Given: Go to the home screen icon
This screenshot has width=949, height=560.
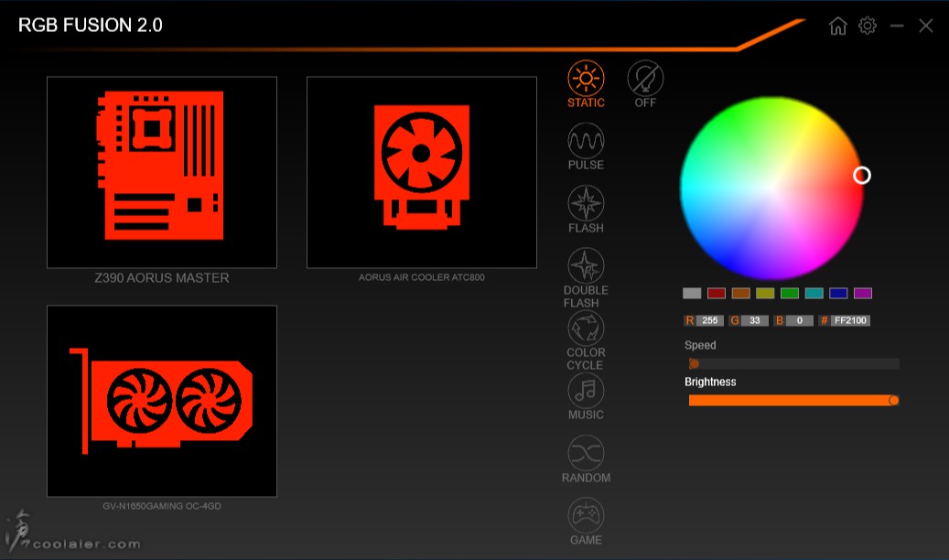Looking at the screenshot, I should click(837, 26).
